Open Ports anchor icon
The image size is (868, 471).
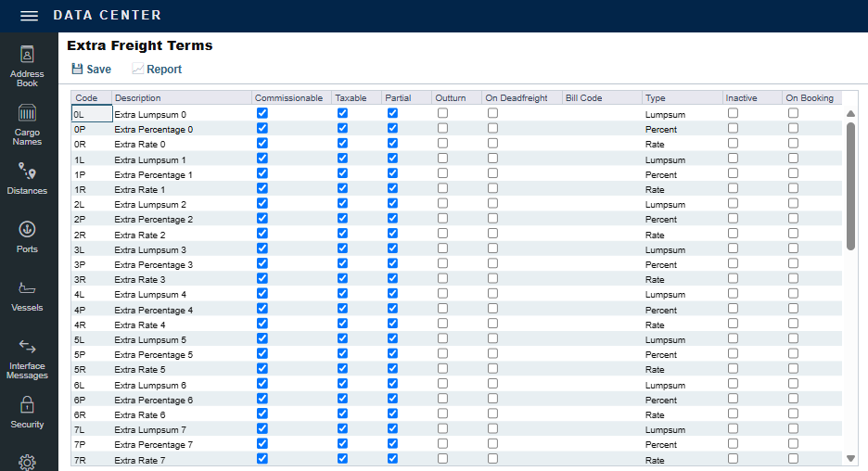(27, 229)
